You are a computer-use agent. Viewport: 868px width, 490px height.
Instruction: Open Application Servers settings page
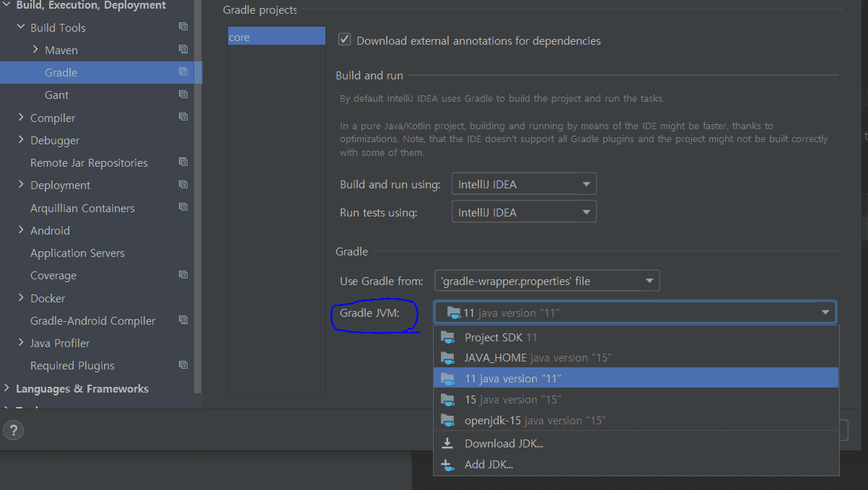(x=77, y=253)
